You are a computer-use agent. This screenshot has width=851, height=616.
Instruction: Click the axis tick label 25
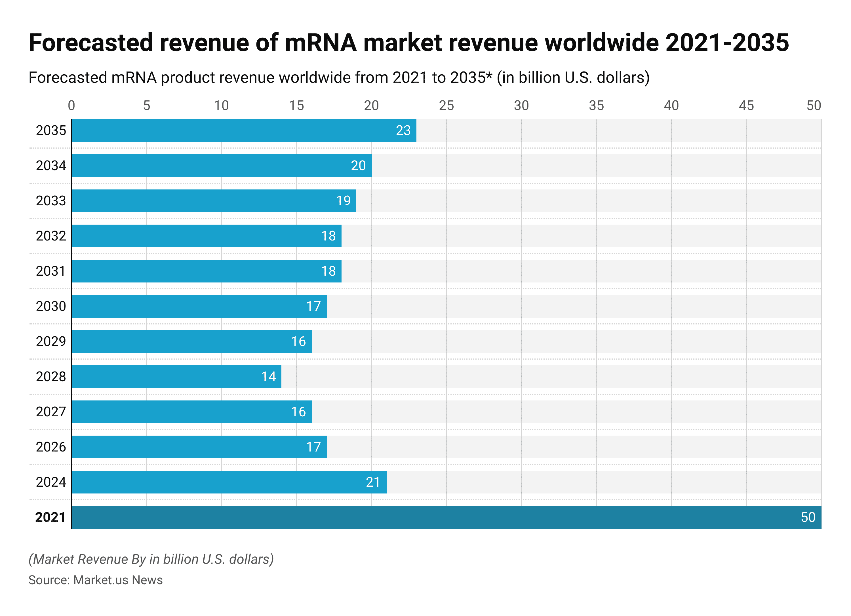pos(446,106)
